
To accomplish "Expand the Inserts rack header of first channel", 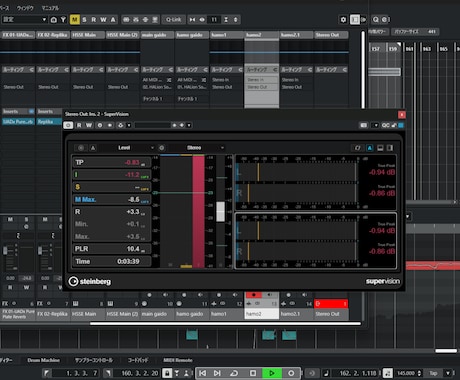I will click(18, 111).
